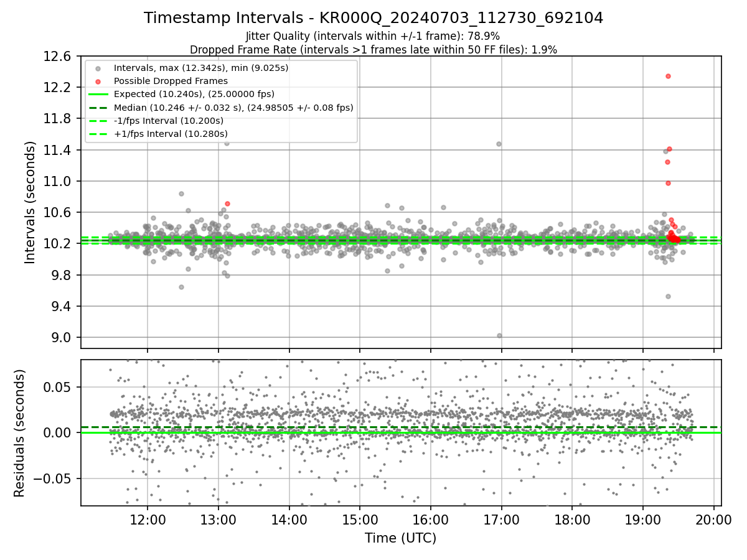This screenshot has height=560, width=747.
Task: Click legend entry "Possible Dropped Frames"
Action: [171, 81]
